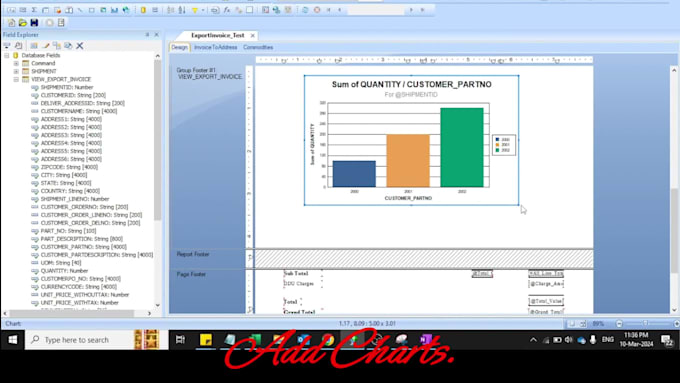Click the Windows Start button

click(x=12, y=340)
